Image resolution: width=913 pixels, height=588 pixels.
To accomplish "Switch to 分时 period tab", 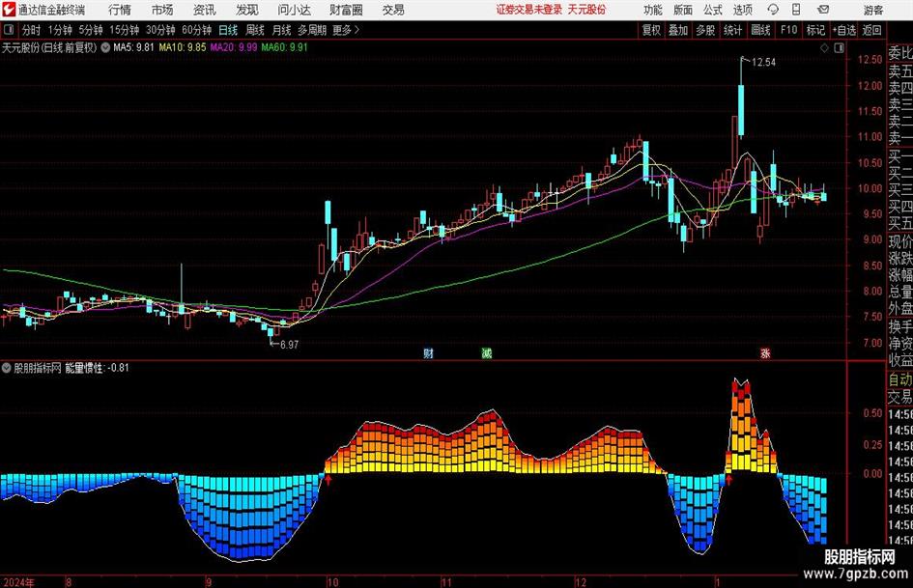I will click(32, 30).
